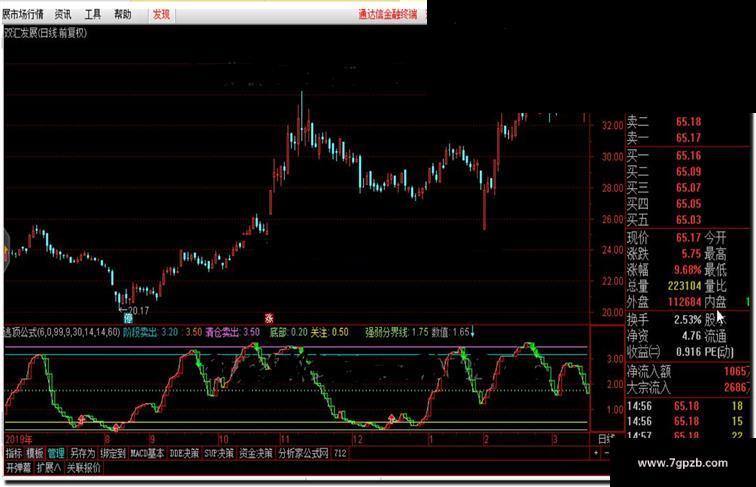Image resolution: width=756 pixels, height=487 pixels.
Task: Click the 强弱分界线 1.75 indicator value
Action: 396,332
